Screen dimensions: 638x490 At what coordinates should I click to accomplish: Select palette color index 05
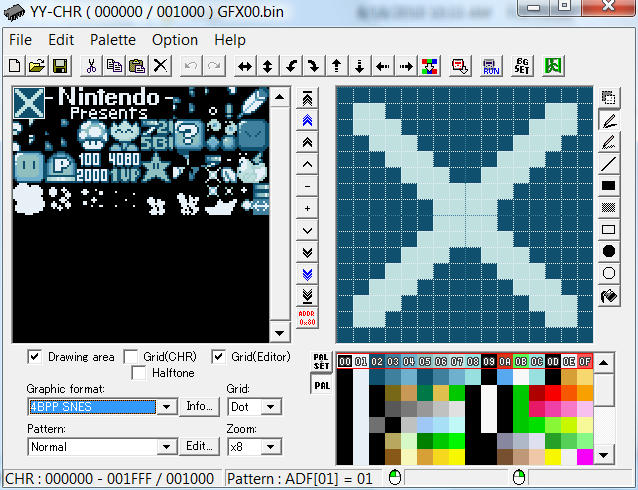(425, 361)
